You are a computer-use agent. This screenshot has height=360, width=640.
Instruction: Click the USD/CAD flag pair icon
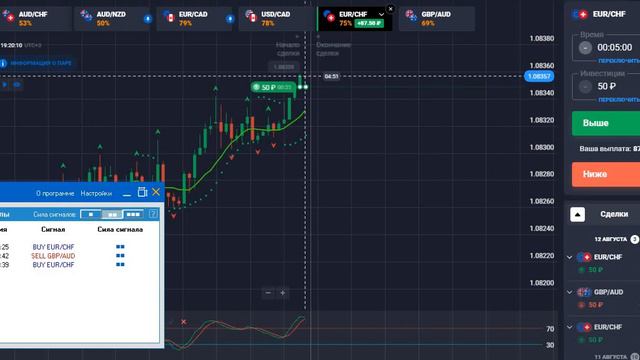251,16
